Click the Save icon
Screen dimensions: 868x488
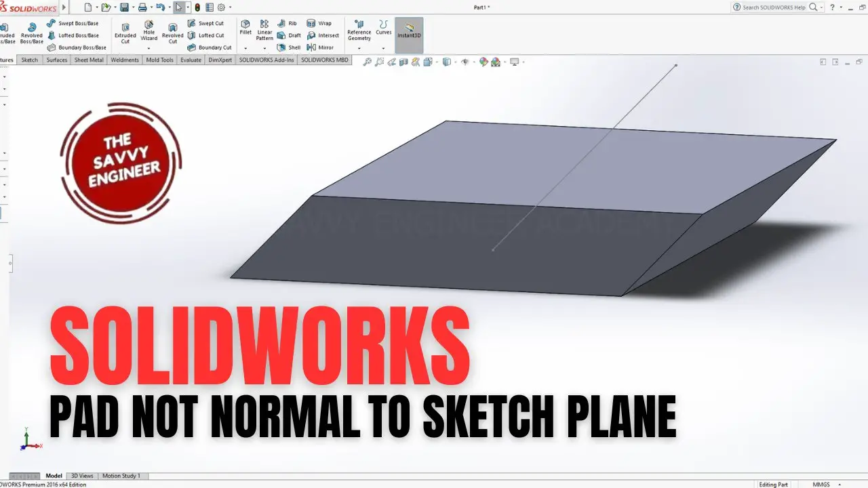124,7
